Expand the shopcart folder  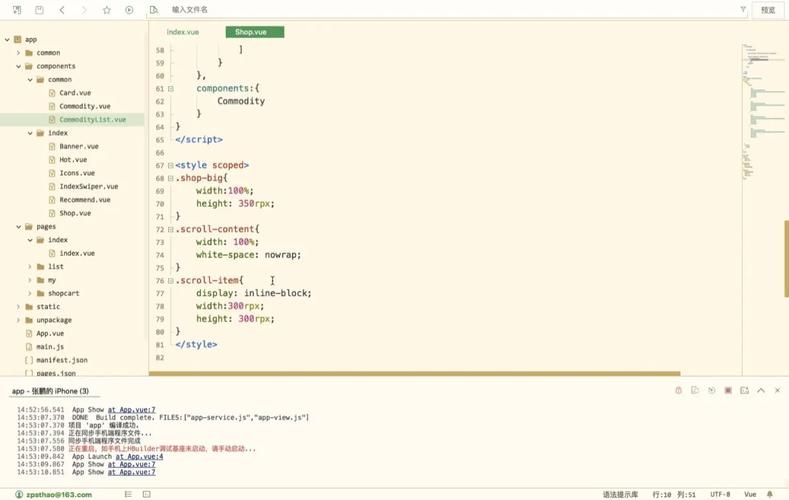click(30, 293)
